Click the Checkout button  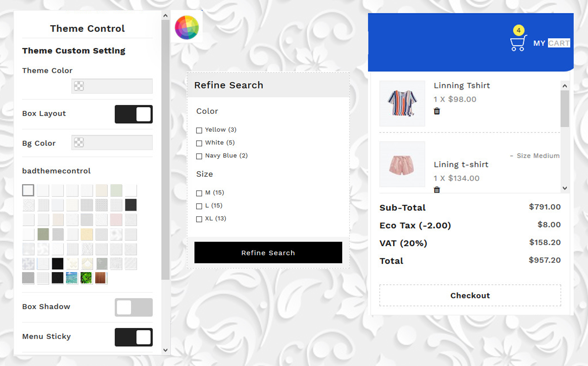[x=470, y=295]
